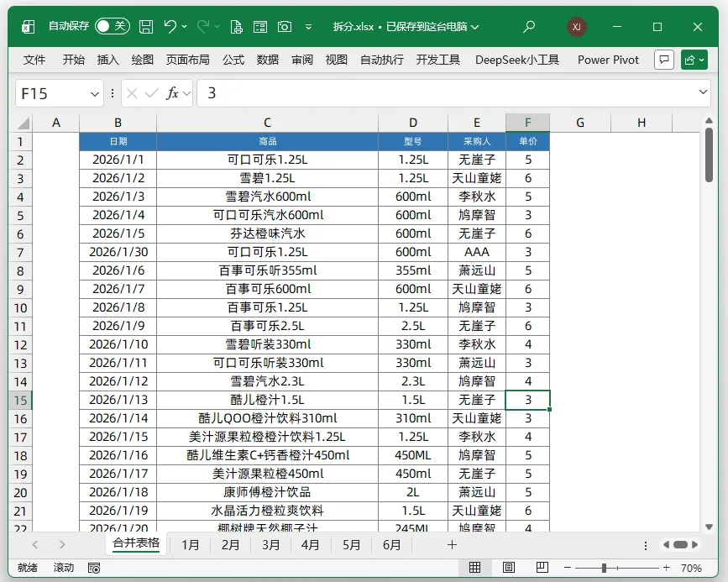This screenshot has width=728, height=582.
Task: Open the 视图 ribbon tab
Action: 336,60
